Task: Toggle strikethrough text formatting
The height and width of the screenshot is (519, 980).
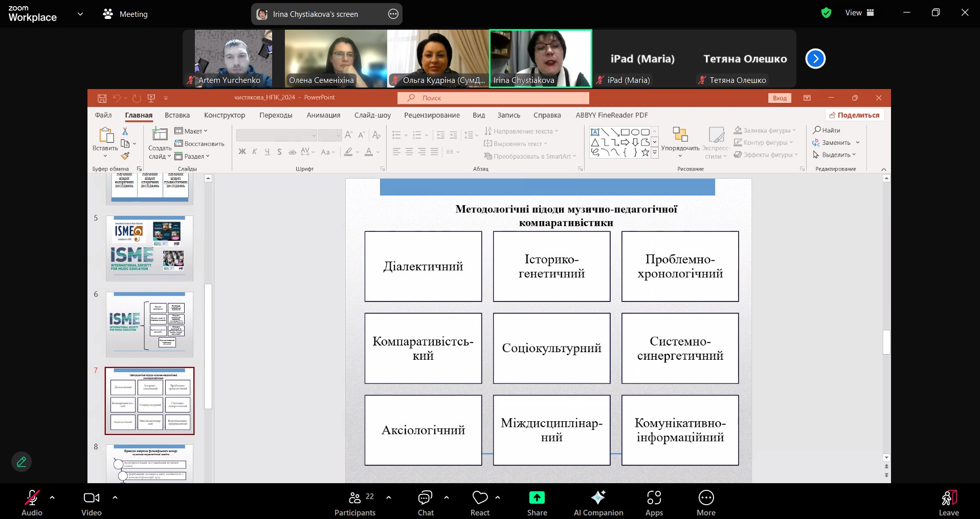Action: [292, 152]
